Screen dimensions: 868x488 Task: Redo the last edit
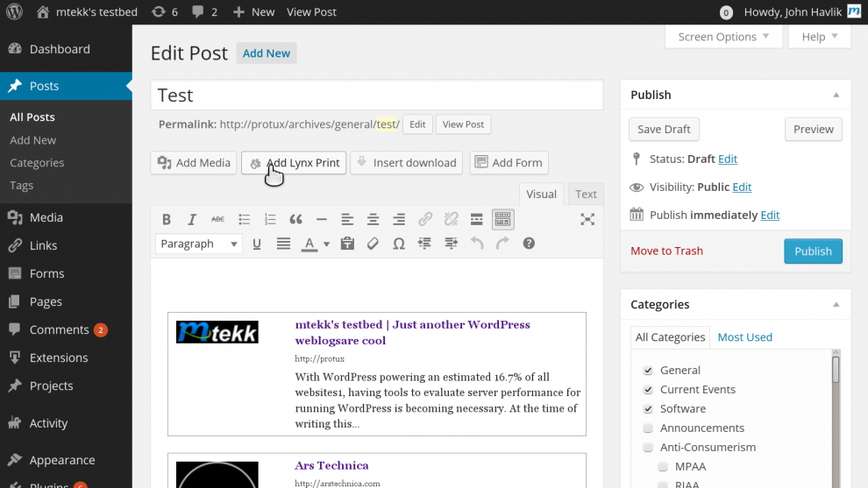(x=502, y=244)
